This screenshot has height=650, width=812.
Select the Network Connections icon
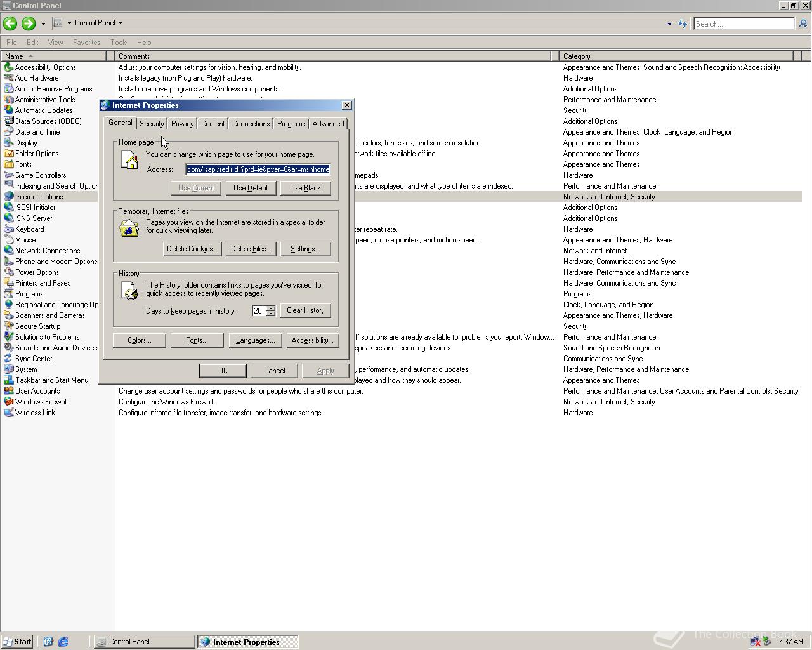tap(8, 251)
